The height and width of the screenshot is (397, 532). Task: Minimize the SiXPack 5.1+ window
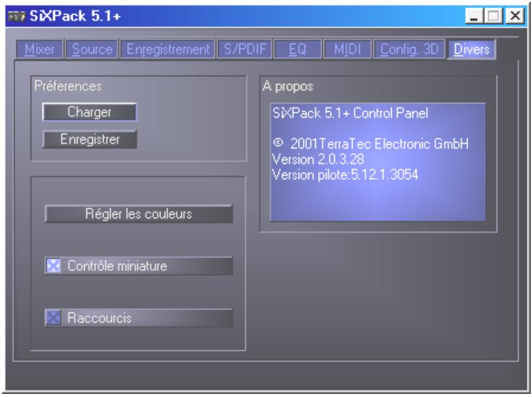[475, 16]
